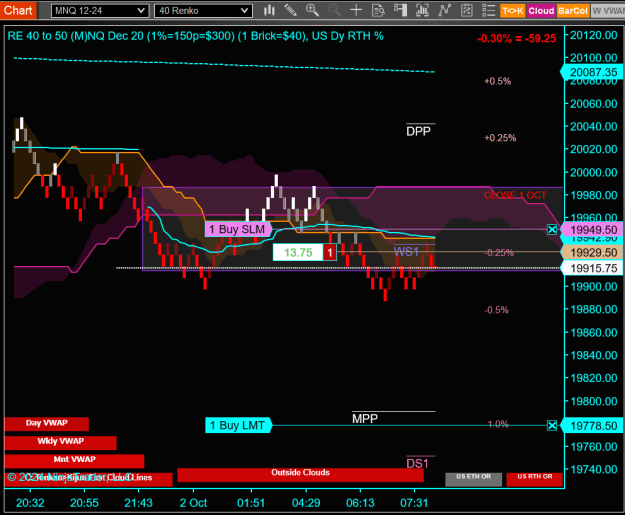
Task: Open the indicators line icon
Action: pyautogui.click(x=444, y=10)
